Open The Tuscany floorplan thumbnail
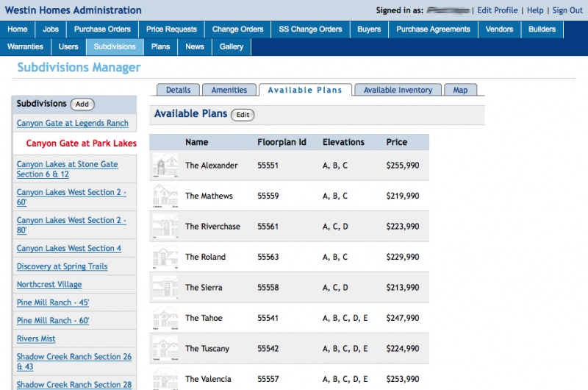Image resolution: width=588 pixels, height=390 pixels. tap(165, 348)
